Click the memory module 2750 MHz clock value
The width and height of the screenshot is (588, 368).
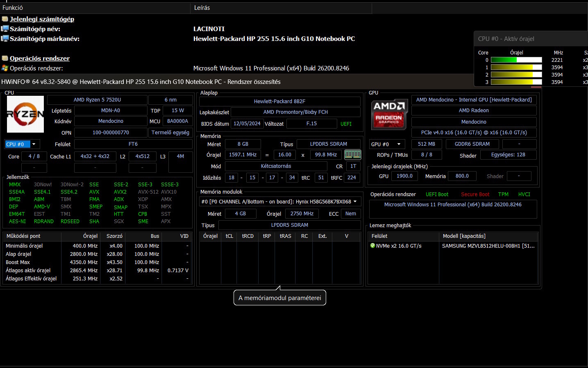point(302,214)
